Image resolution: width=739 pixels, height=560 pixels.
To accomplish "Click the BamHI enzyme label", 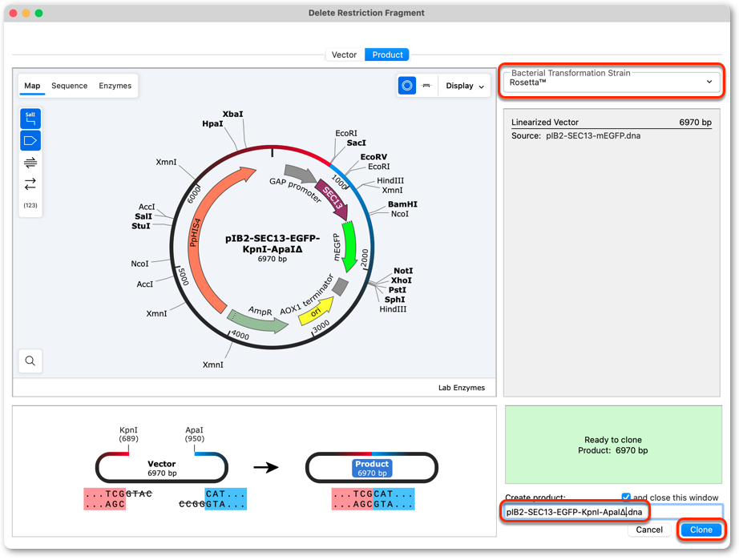I will 402,204.
